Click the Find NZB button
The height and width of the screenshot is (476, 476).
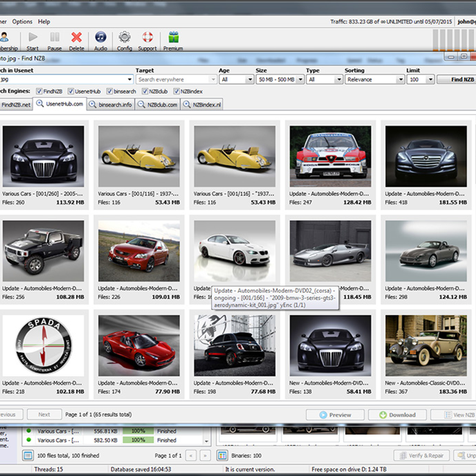point(457,79)
